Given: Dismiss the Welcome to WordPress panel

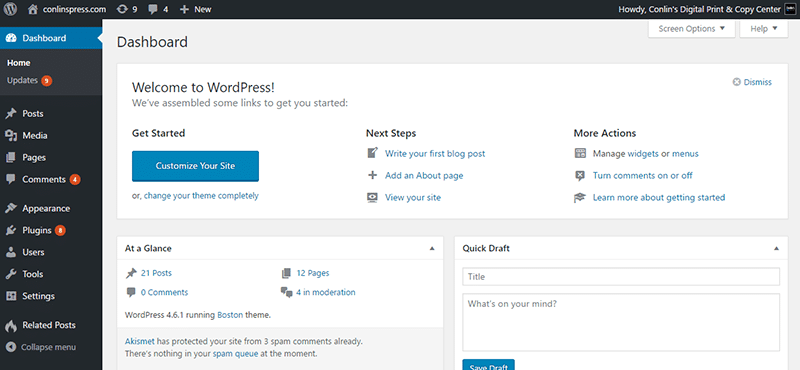Looking at the screenshot, I should pos(753,82).
